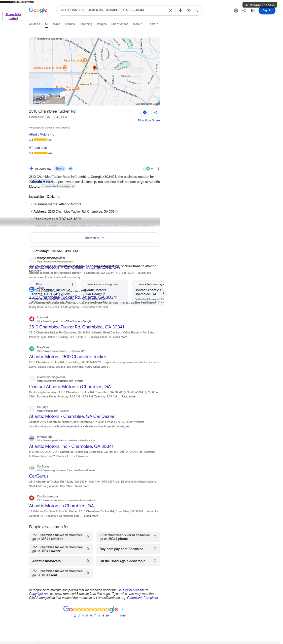Open MapQuest Atlantic Motors result
The width and height of the screenshot is (283, 644).
70,357
